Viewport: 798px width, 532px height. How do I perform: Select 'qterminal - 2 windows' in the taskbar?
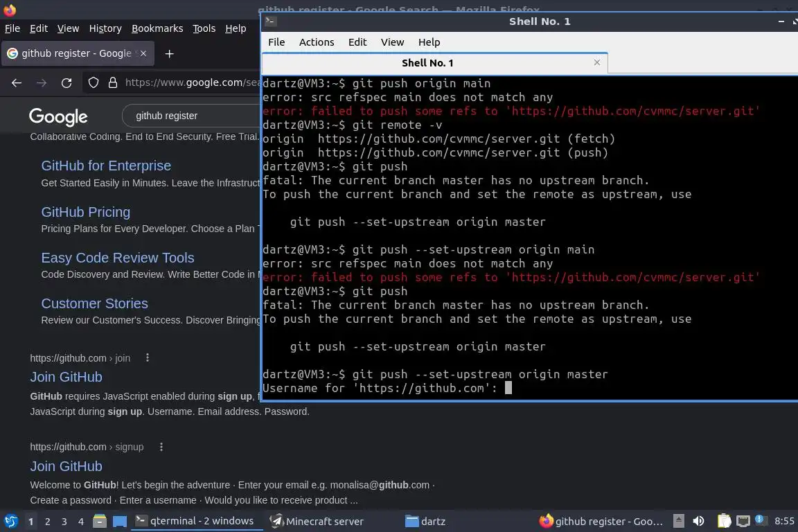click(x=197, y=521)
